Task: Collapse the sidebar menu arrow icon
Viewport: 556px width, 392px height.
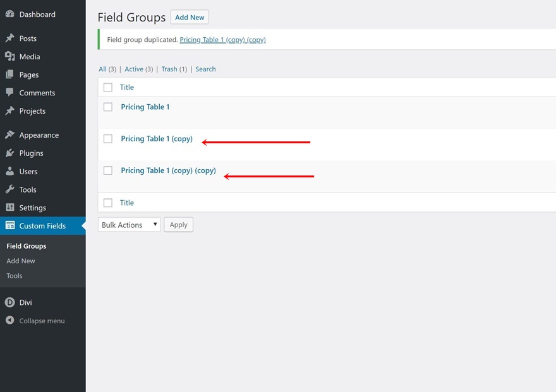Action: coord(9,321)
